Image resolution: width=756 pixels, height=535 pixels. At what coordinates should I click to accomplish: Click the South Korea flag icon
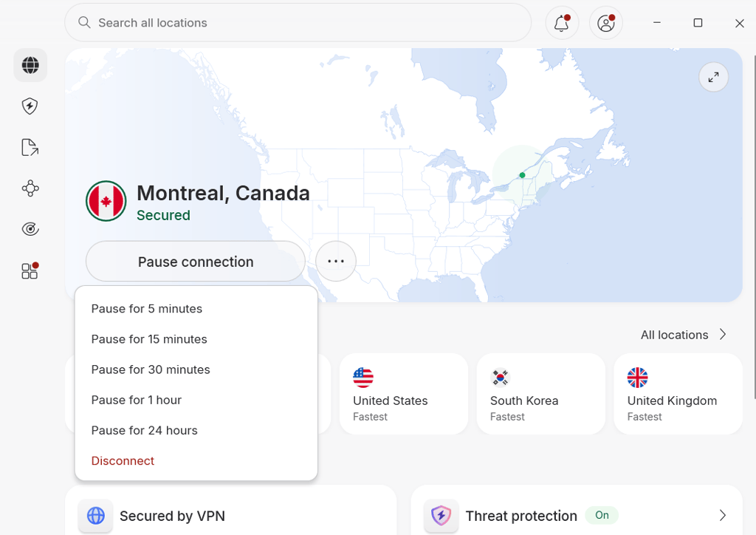(501, 378)
